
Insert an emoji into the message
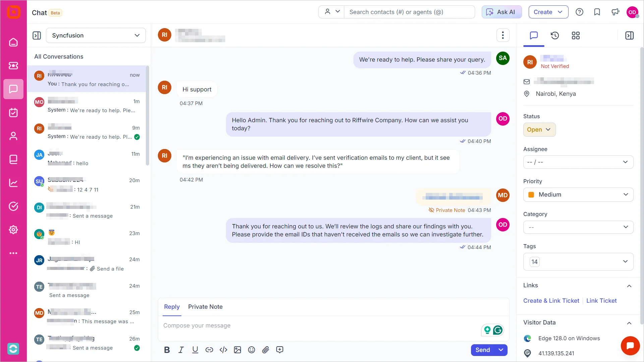click(x=251, y=350)
